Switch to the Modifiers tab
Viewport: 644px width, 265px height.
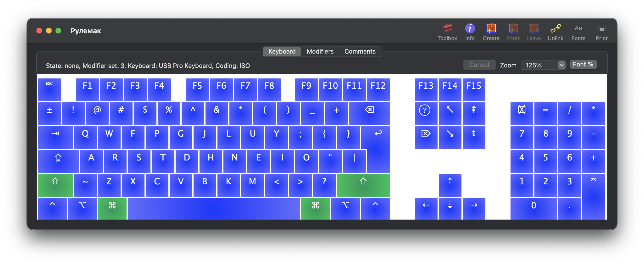click(x=320, y=51)
